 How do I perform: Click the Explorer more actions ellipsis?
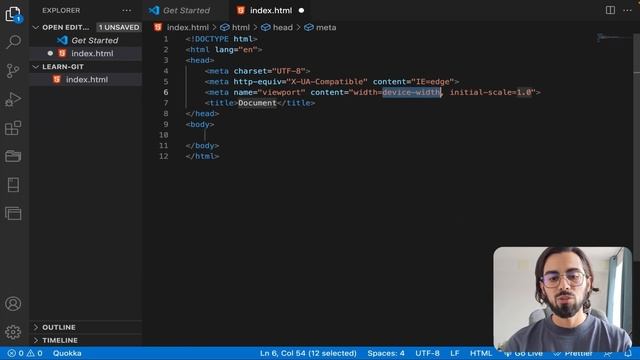click(127, 11)
